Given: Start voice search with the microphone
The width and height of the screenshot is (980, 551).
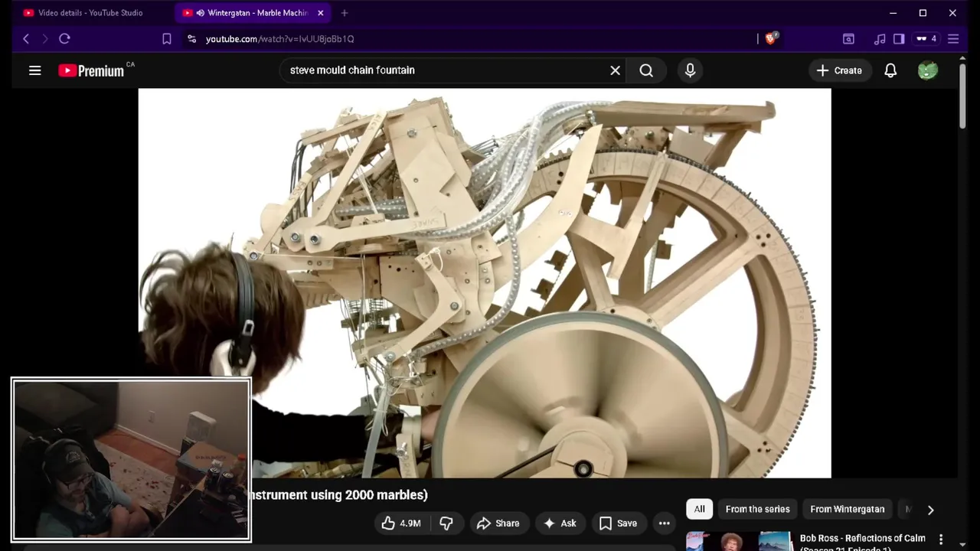Looking at the screenshot, I should (x=690, y=70).
